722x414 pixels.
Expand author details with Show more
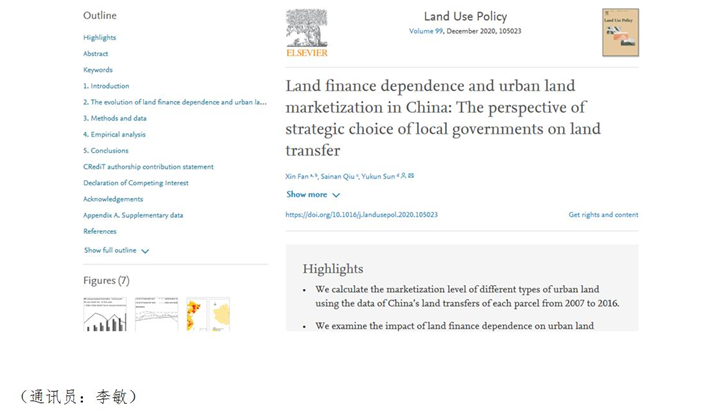click(x=313, y=195)
